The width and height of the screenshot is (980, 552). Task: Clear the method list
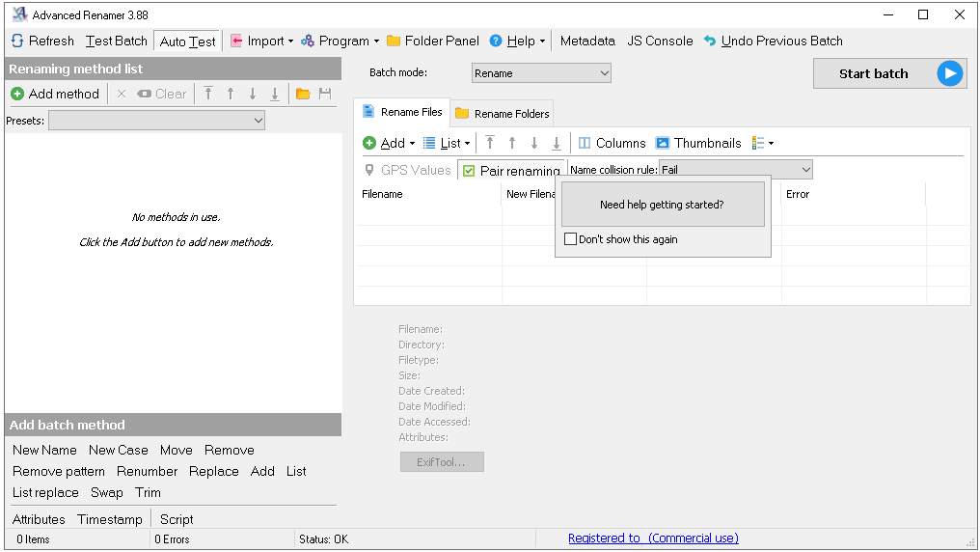click(x=162, y=94)
